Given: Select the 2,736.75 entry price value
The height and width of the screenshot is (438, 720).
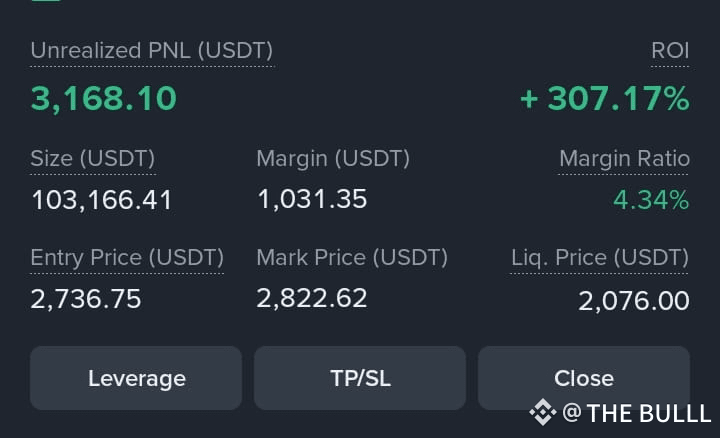Looking at the screenshot, I should (x=86, y=299).
